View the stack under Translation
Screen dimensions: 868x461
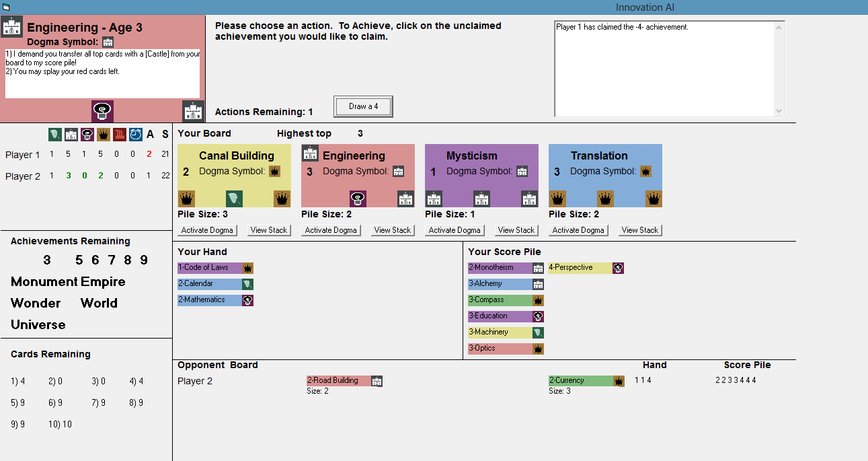pos(639,230)
